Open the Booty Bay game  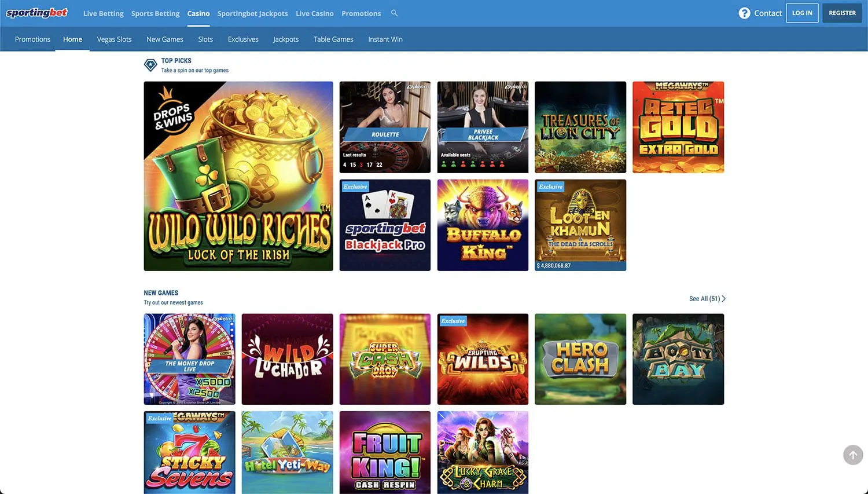(x=678, y=359)
